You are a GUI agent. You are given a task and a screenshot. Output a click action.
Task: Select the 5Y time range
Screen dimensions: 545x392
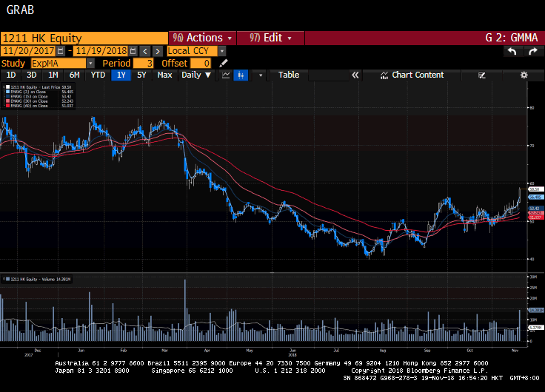click(141, 75)
